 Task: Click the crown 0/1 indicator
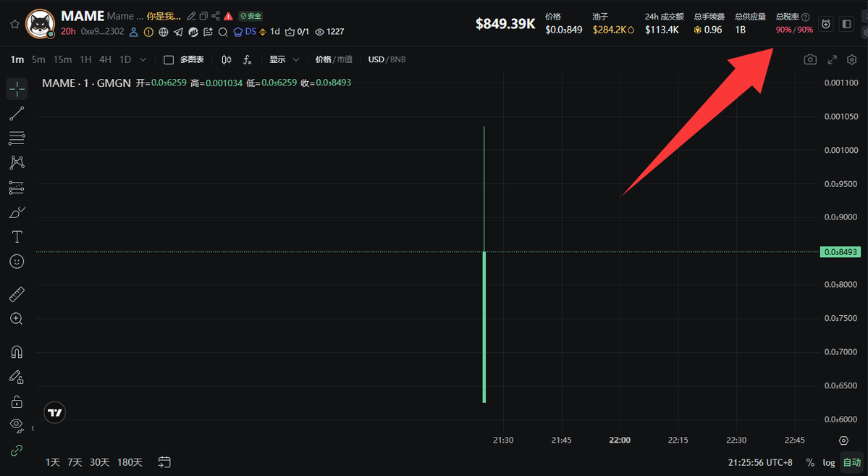click(x=297, y=32)
